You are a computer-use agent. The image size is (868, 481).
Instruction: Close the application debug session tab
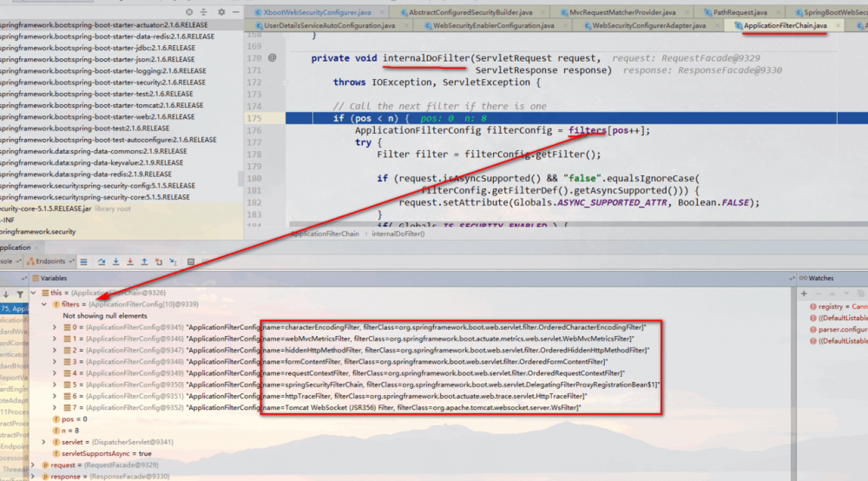37,247
